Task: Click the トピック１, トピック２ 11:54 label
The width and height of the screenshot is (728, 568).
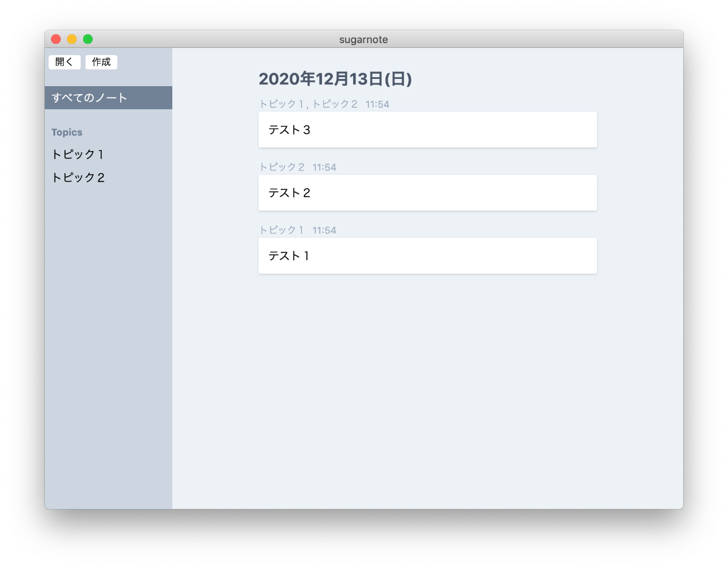Action: click(x=324, y=104)
